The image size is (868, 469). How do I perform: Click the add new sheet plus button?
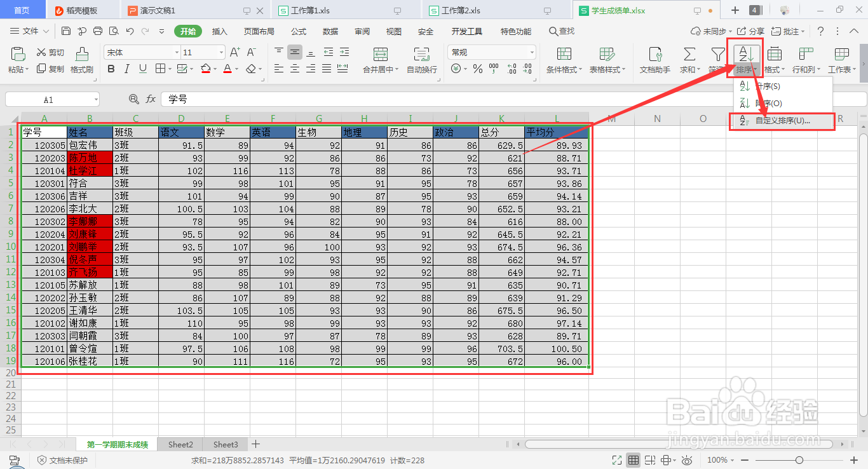[255, 444]
